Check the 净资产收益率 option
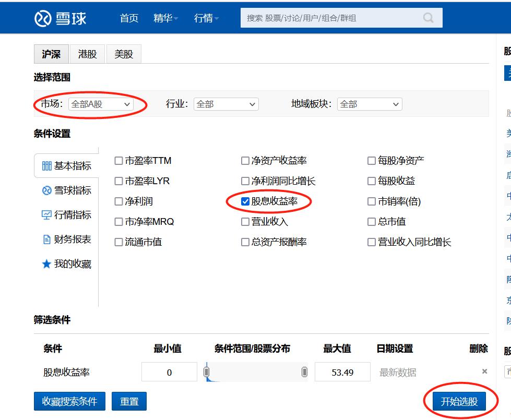The width and height of the screenshot is (511, 420). click(x=244, y=161)
